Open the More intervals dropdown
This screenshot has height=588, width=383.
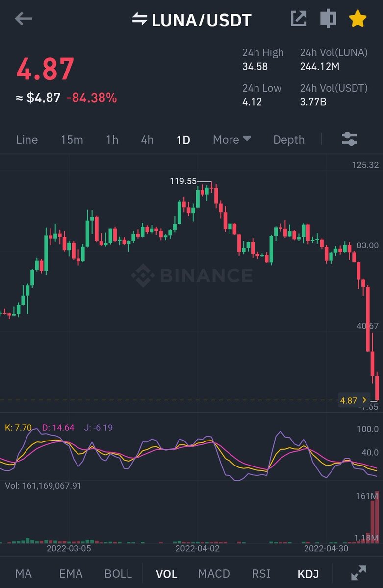point(231,140)
